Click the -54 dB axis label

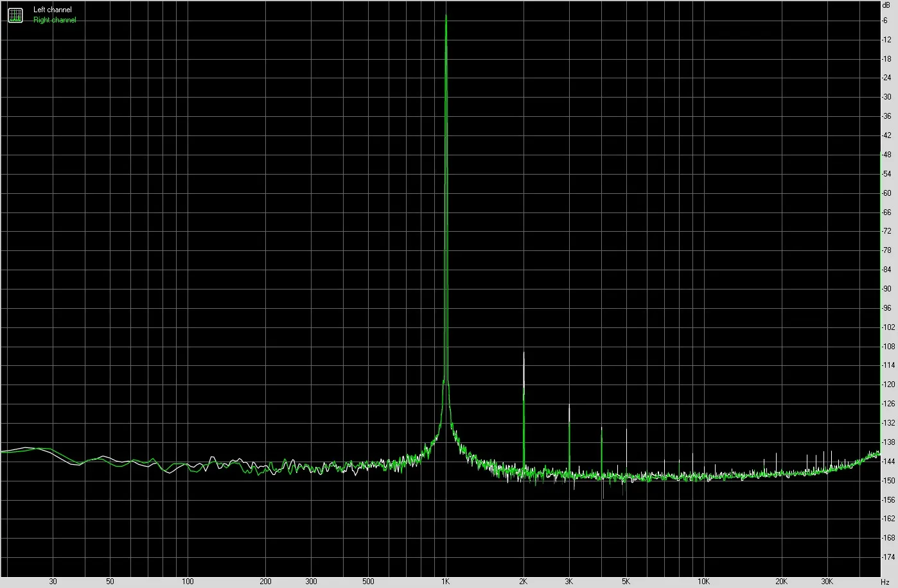click(x=886, y=174)
